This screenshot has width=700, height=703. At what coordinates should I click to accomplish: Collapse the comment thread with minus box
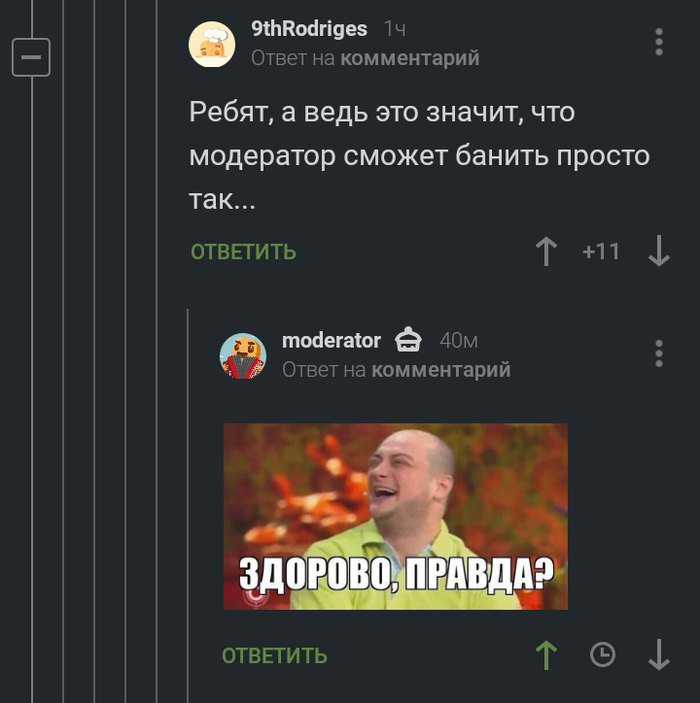pyautogui.click(x=31, y=57)
